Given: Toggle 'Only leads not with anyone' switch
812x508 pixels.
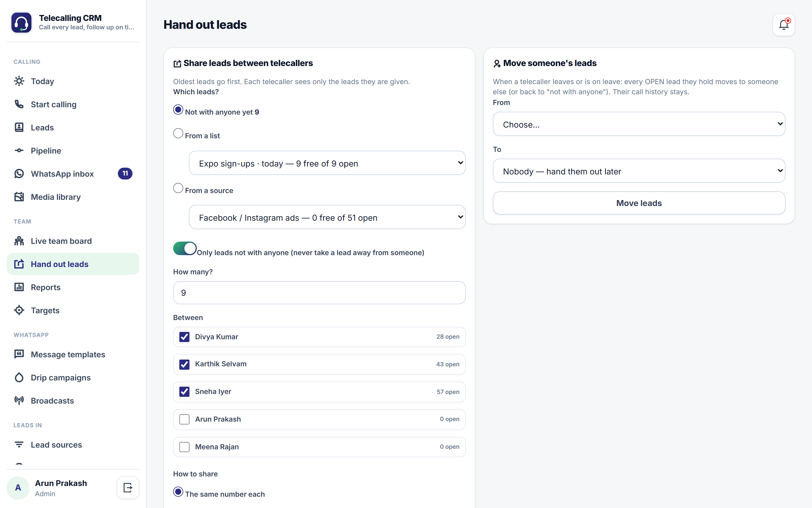Looking at the screenshot, I should 185,248.
